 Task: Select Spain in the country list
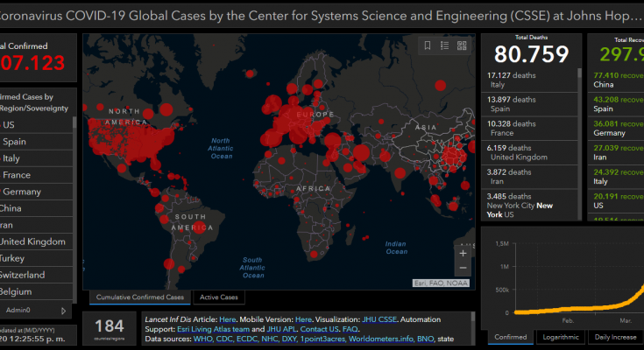point(36,142)
